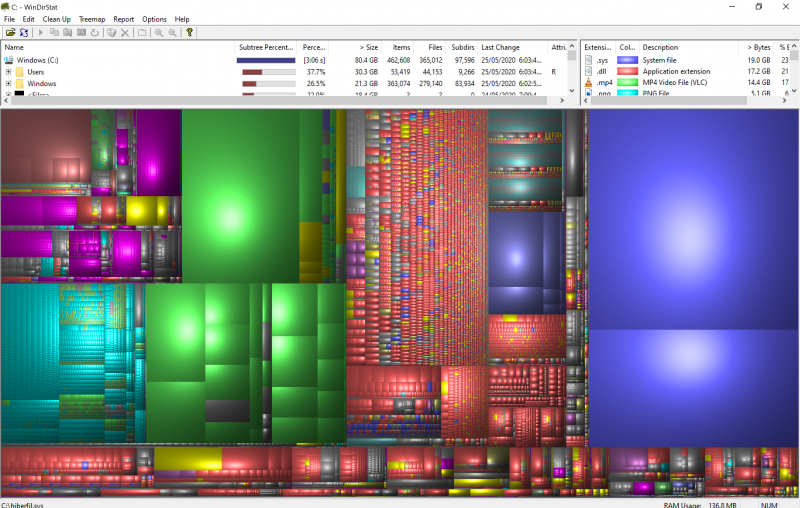Expand the Windows folder tree node
This screenshot has width=800, height=508.
(8, 84)
